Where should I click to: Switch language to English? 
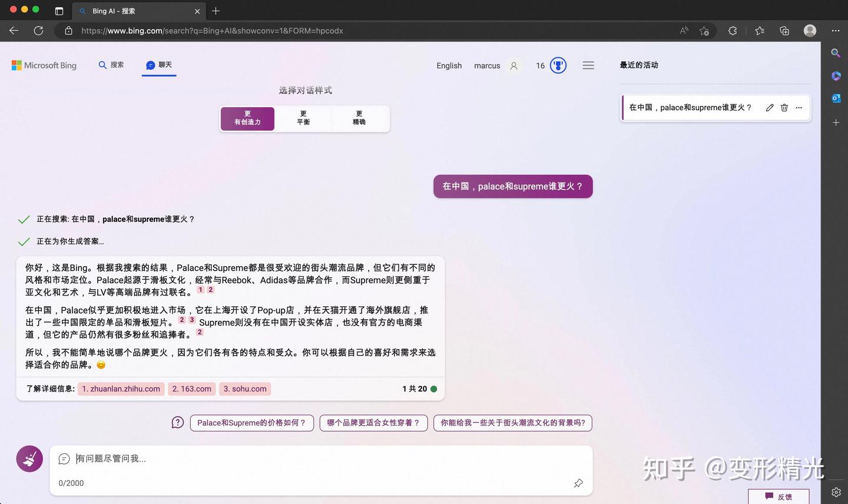[449, 65]
